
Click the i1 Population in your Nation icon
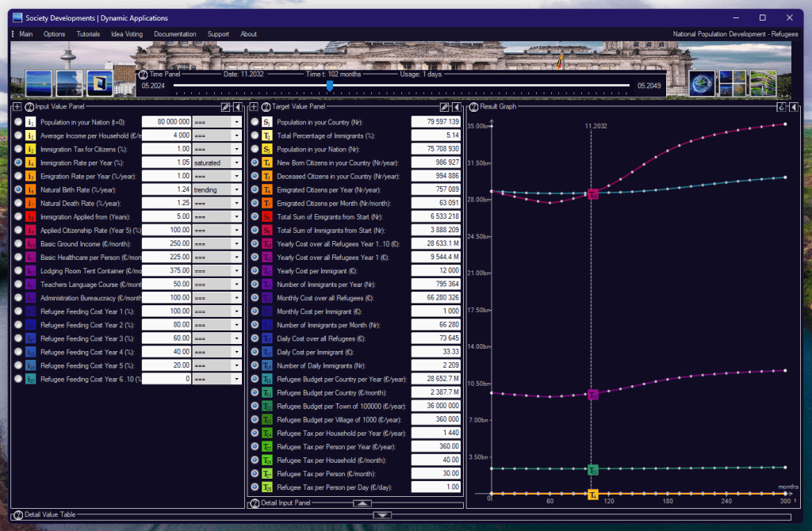coord(31,122)
